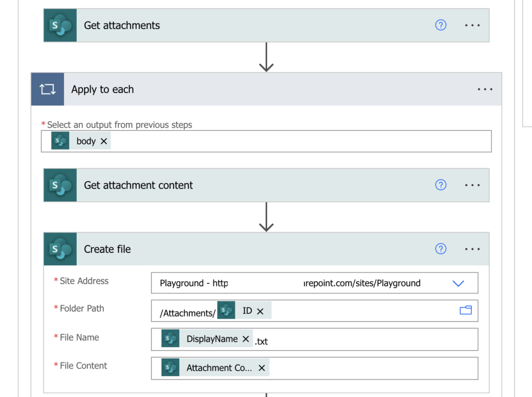Collapse the Apply to each header
This screenshot has height=397, width=532.
267,89
